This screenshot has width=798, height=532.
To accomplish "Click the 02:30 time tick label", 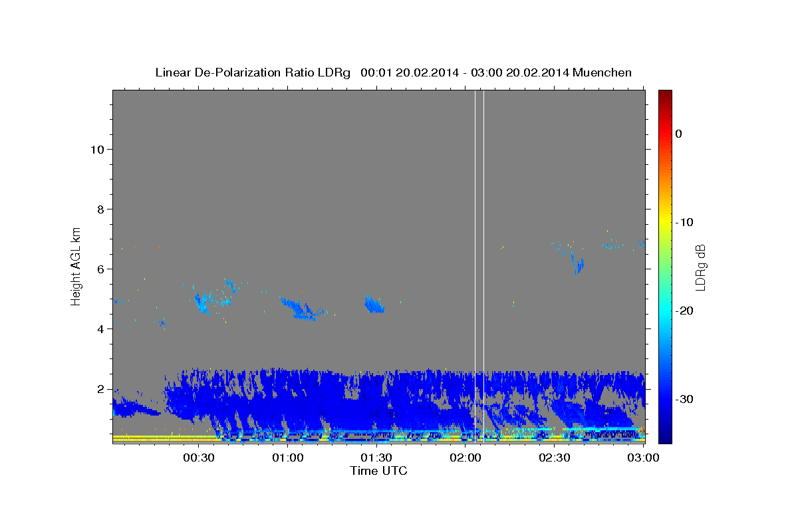I will click(x=554, y=458).
